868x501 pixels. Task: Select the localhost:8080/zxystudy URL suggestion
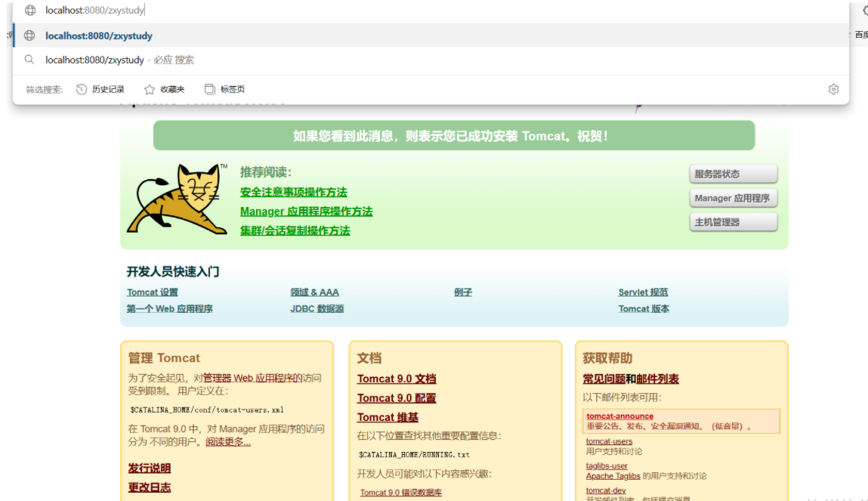click(x=432, y=36)
